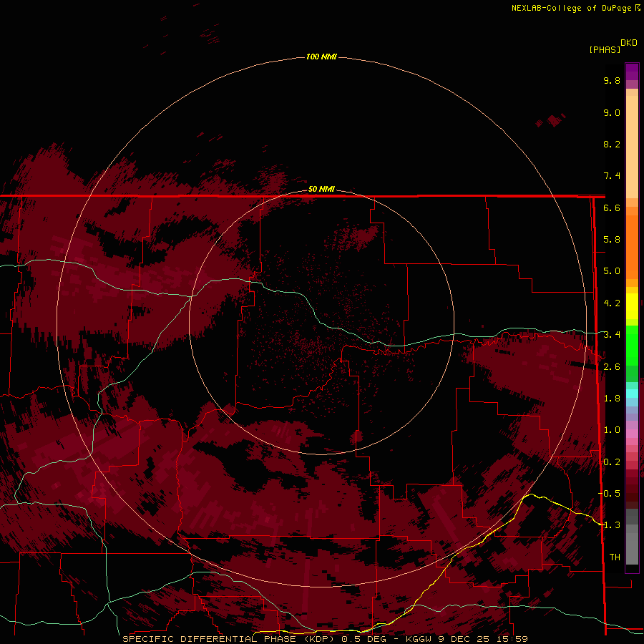Image resolution: width=644 pixels, height=644 pixels.
Task: Select the 1.0 legend value
Action: [x=612, y=430]
